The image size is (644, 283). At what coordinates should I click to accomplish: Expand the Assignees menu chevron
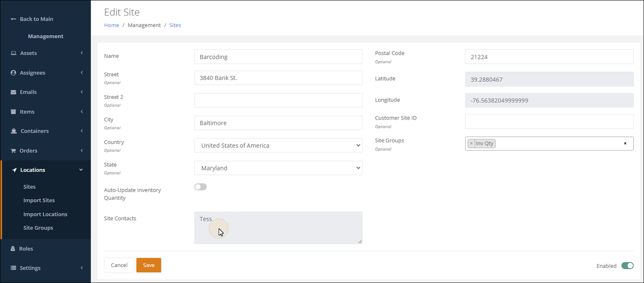coord(81,73)
